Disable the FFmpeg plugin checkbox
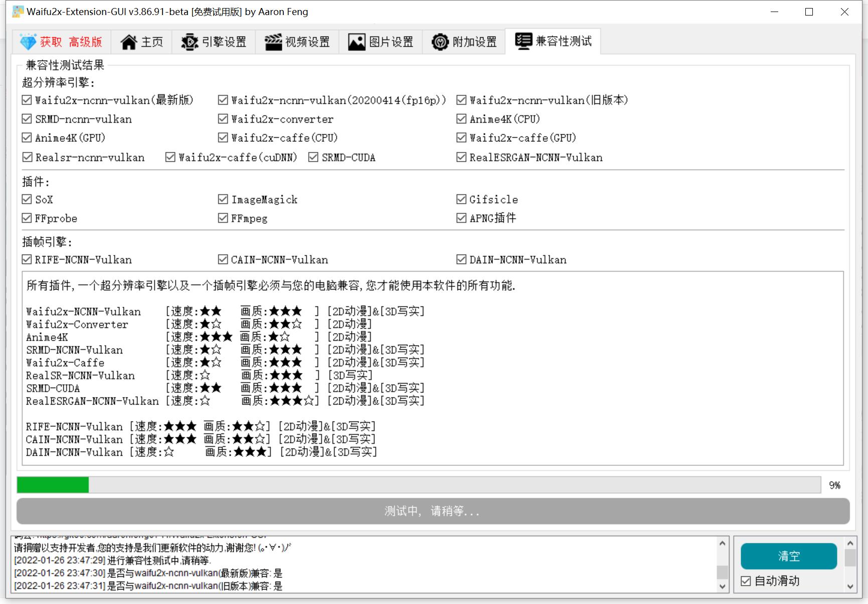The image size is (868, 604). click(222, 218)
